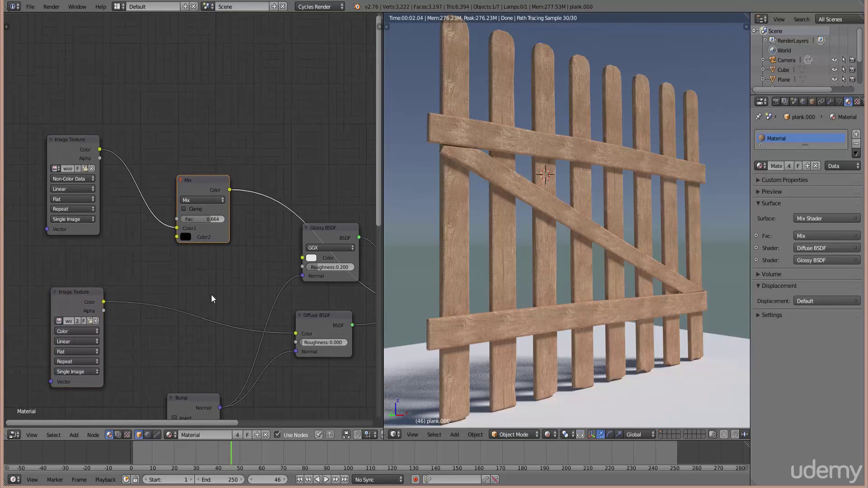Image resolution: width=868 pixels, height=488 pixels.
Task: Click the record button for auto keyframing
Action: click(x=415, y=479)
